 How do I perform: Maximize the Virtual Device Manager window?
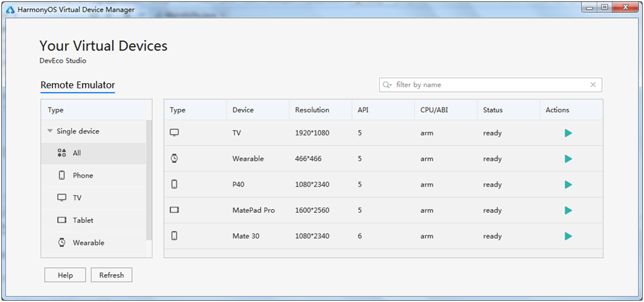click(604, 7)
